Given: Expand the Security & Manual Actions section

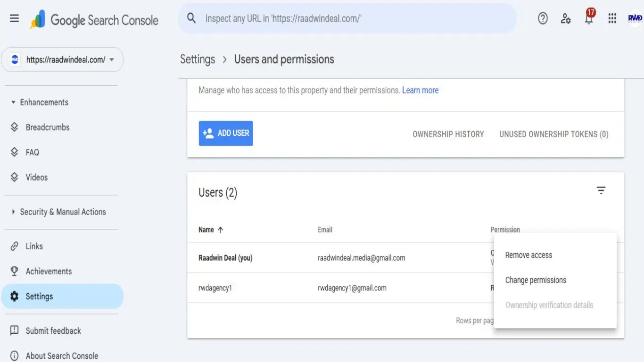Looking at the screenshot, I should click(x=13, y=212).
